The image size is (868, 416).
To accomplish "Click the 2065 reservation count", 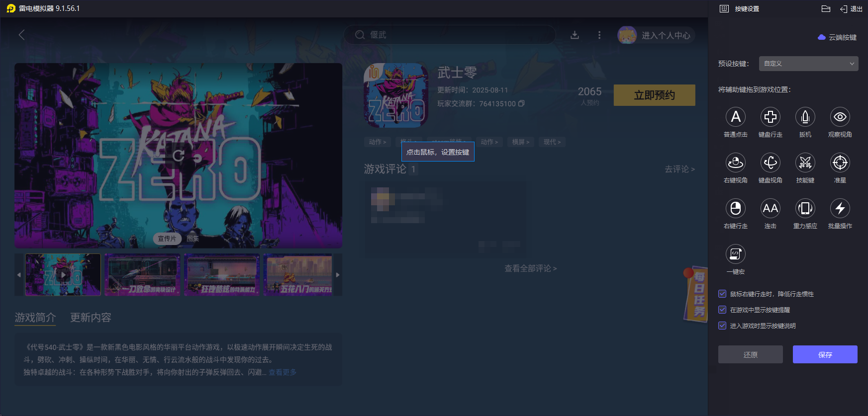I will (589, 91).
